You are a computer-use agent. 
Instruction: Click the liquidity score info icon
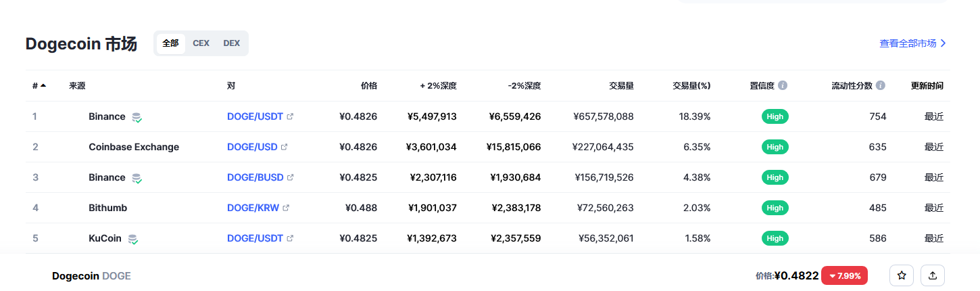881,86
